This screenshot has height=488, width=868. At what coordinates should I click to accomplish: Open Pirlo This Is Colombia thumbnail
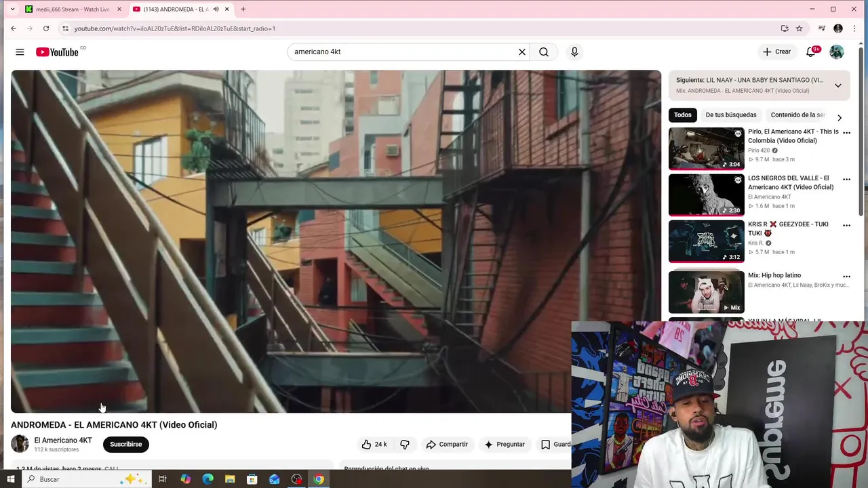point(707,148)
